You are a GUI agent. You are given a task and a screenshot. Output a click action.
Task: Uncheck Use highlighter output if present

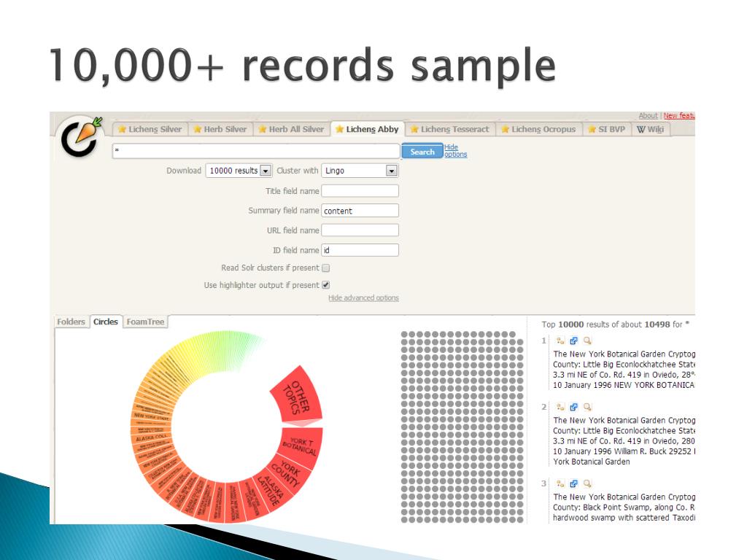(x=326, y=285)
